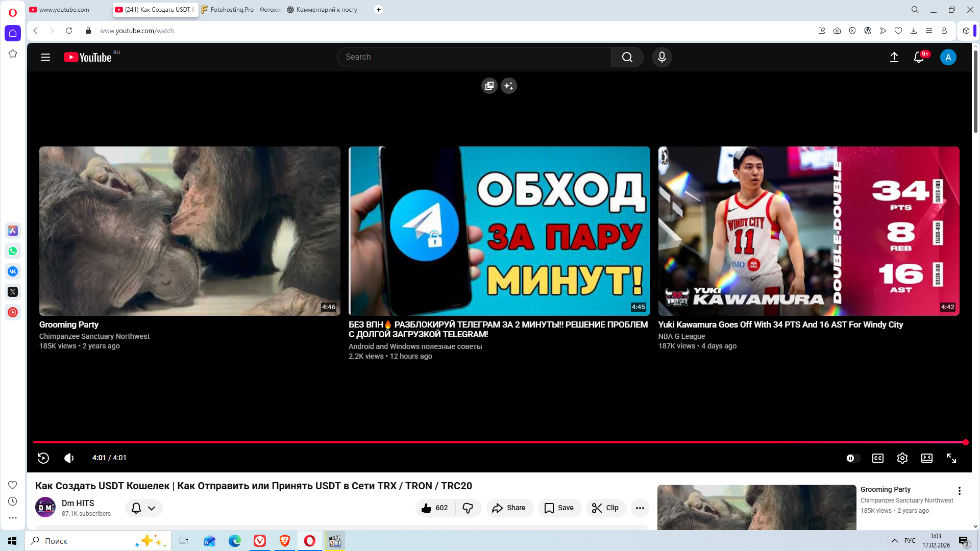Toggle closed captions CC button
This screenshot has width=980, height=551.
coord(877,458)
